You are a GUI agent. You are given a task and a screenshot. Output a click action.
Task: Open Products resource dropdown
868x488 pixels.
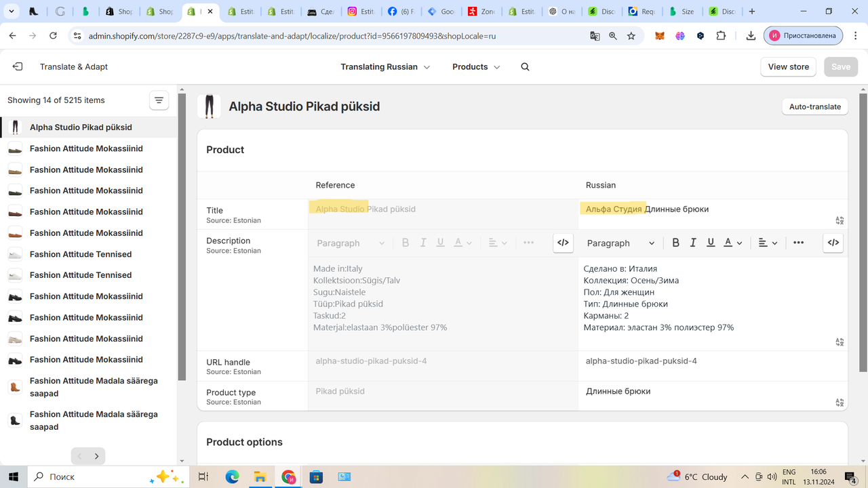tap(476, 67)
